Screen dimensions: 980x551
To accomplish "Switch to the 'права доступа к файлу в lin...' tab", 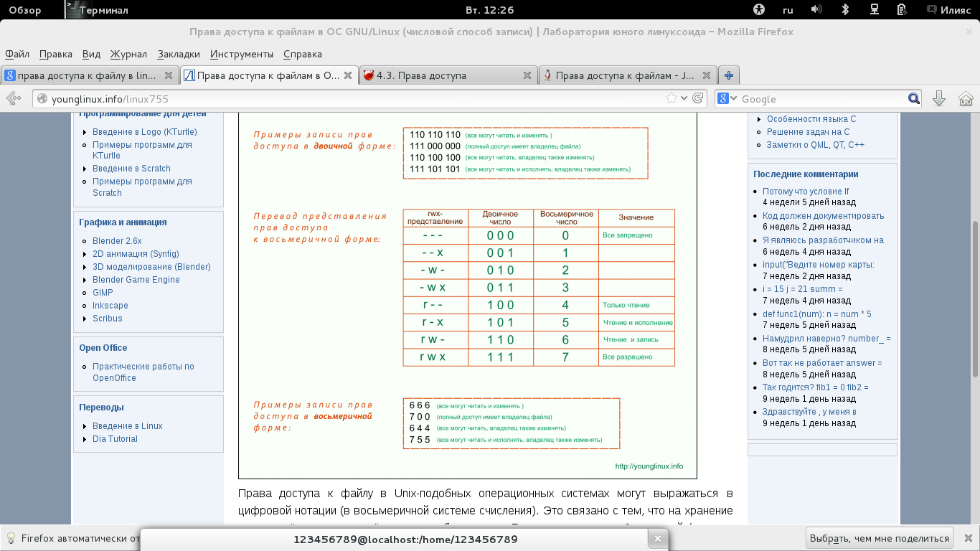I will (x=90, y=75).
